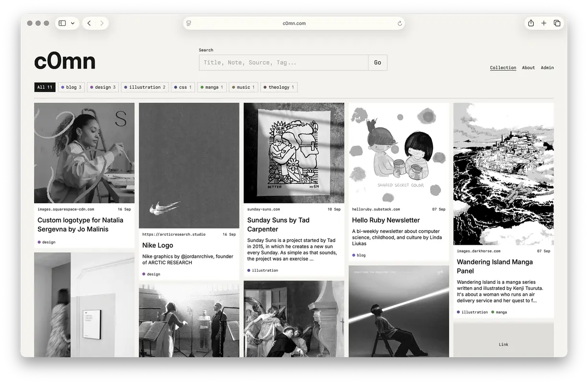Click the Share icon in Safari toolbar
The height and width of the screenshot is (384, 588).
pos(531,23)
